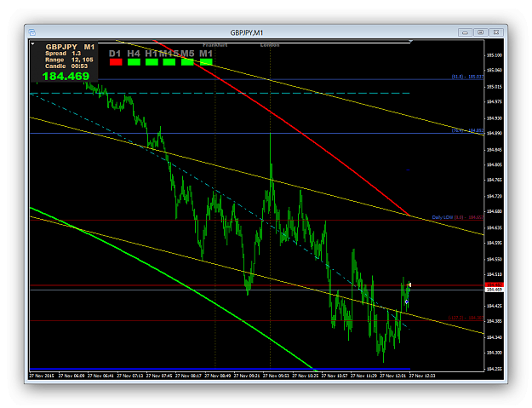
Task: Select the blue horizontal line at chart bottom
Action: [220, 369]
